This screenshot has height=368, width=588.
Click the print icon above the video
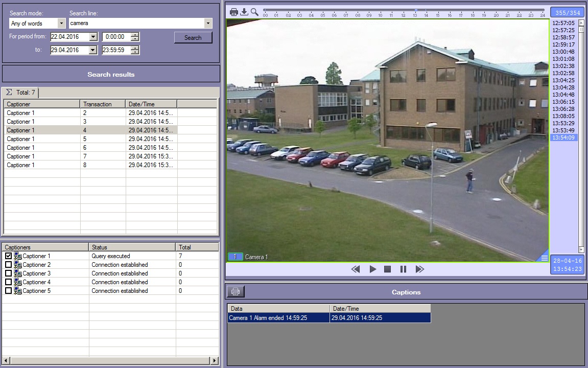234,12
